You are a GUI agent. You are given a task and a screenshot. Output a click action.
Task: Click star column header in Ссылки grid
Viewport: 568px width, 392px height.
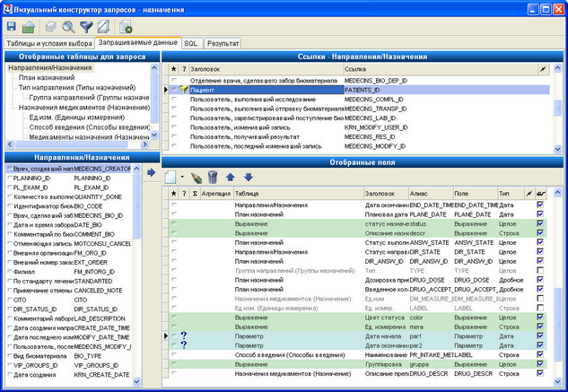[x=174, y=69]
